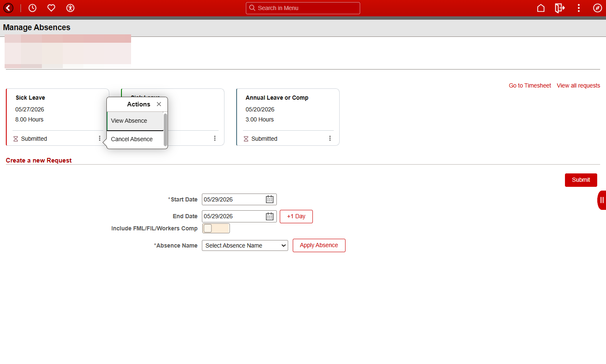Go to Home icon
Viewport: 606px width, 364px height.
click(541, 8)
